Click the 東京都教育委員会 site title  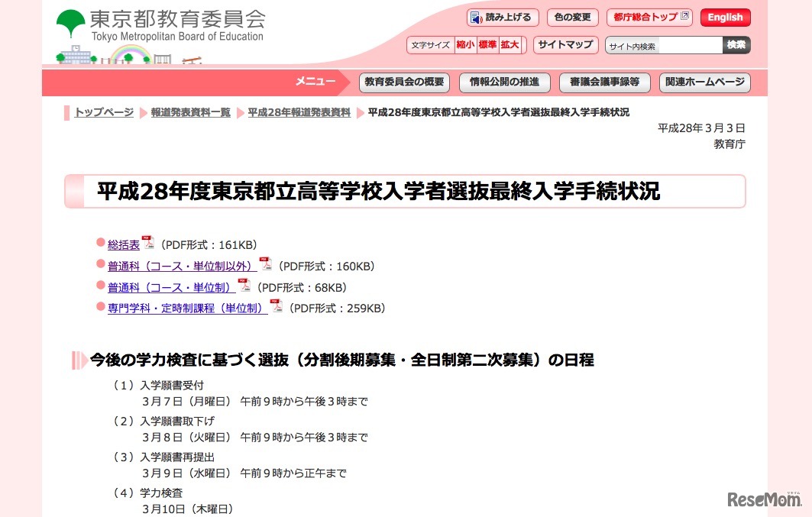(x=177, y=19)
